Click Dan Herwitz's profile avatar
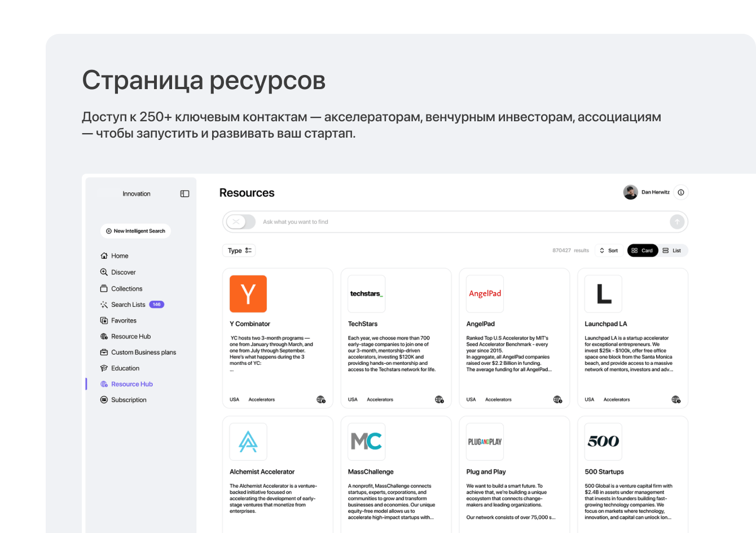This screenshot has width=756, height=533. click(630, 192)
